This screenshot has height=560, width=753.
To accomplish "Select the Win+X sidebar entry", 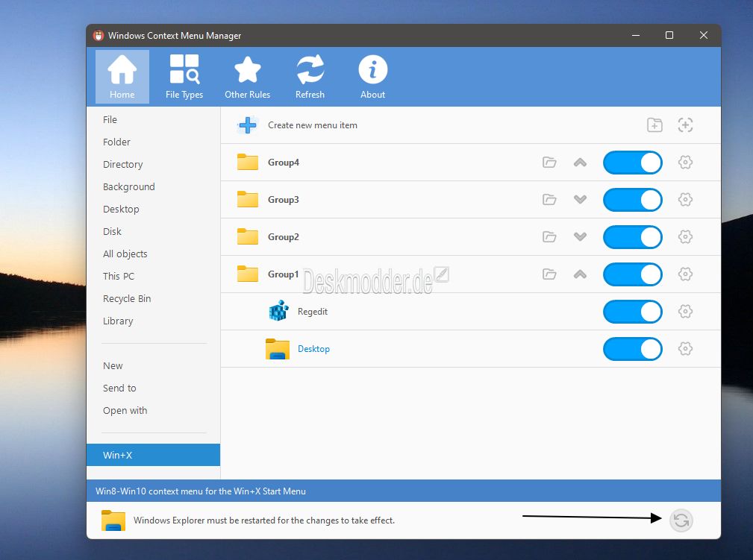I will 153,455.
